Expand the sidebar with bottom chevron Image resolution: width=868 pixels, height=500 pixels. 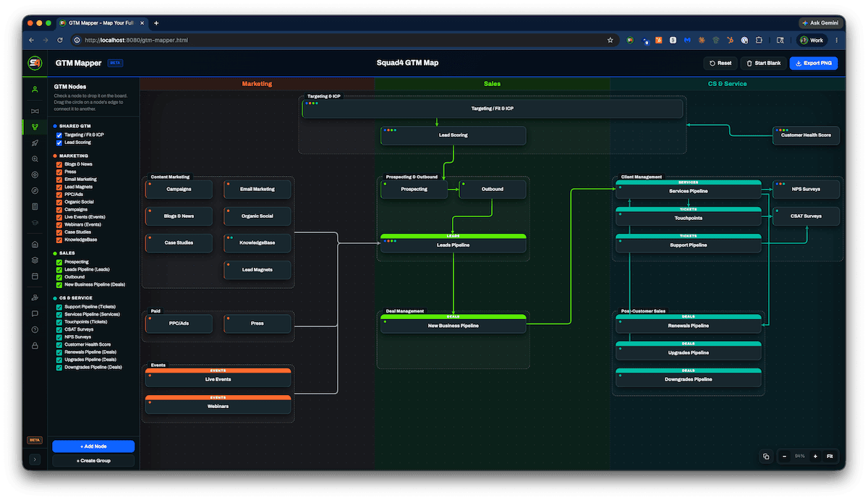pos(35,459)
